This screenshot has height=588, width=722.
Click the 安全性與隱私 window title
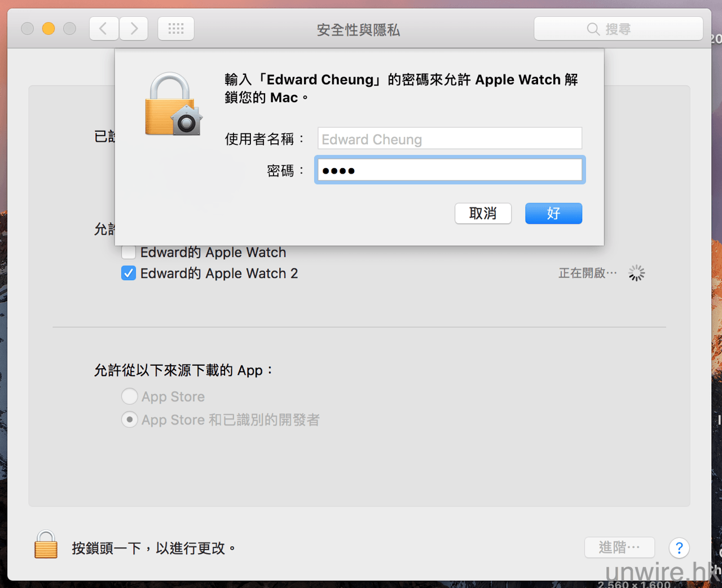pyautogui.click(x=358, y=30)
